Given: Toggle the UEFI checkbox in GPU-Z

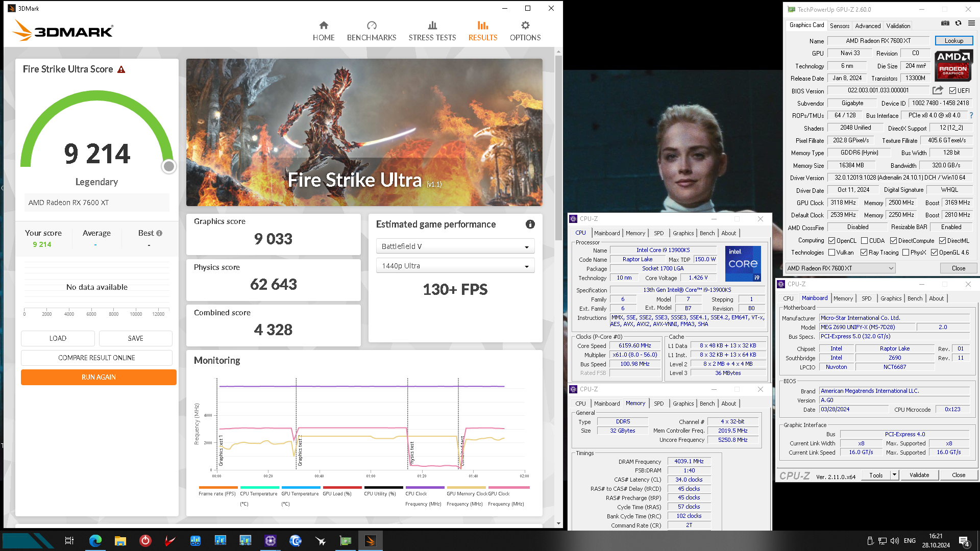Looking at the screenshot, I should (x=952, y=91).
